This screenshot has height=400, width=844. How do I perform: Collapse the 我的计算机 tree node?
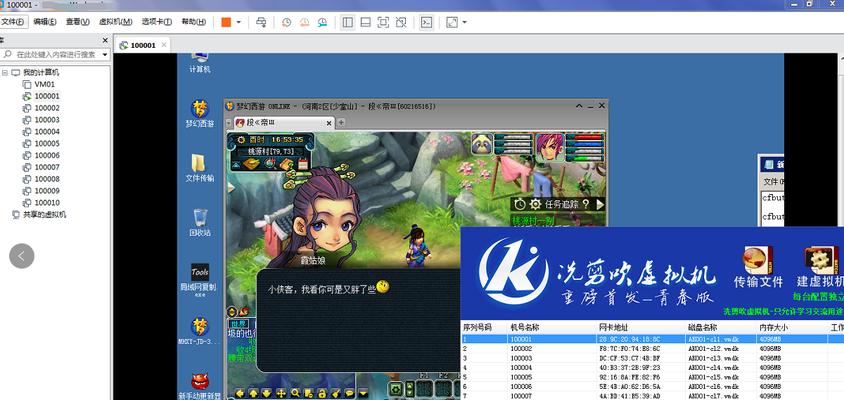click(x=5, y=73)
